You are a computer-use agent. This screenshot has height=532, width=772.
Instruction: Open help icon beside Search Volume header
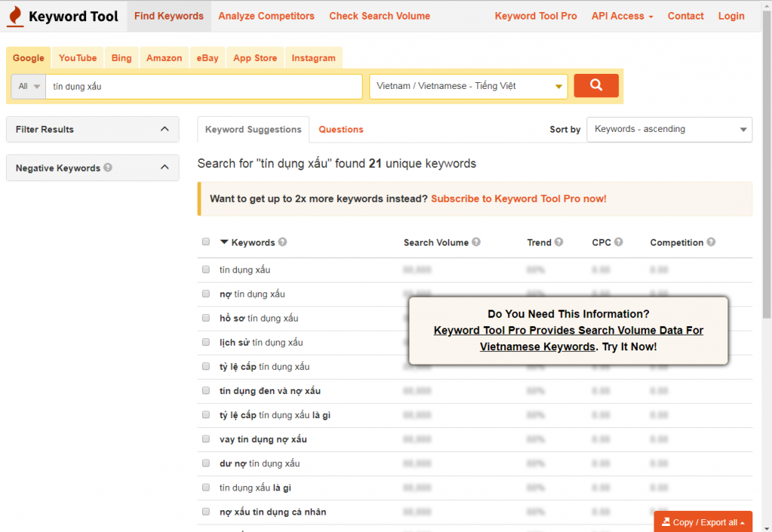point(476,242)
